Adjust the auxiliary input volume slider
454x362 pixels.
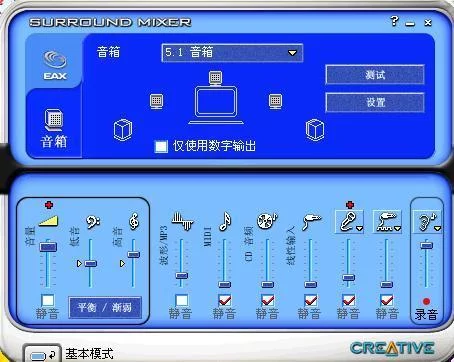(387, 284)
